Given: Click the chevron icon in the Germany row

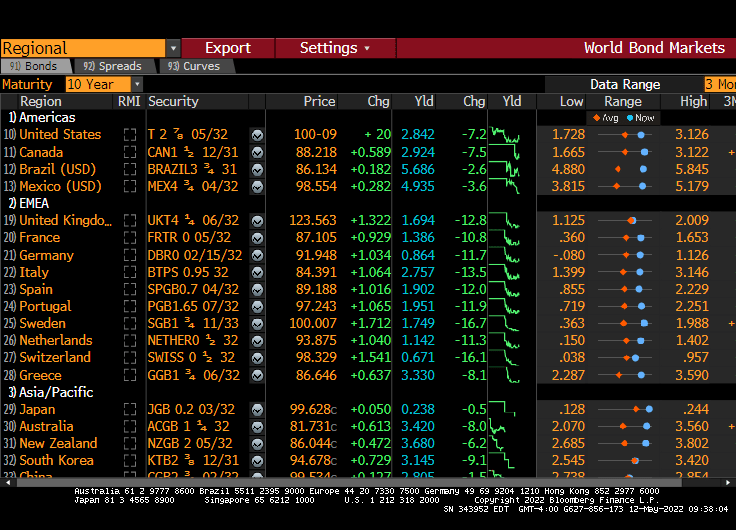Looking at the screenshot, I should pos(257,255).
